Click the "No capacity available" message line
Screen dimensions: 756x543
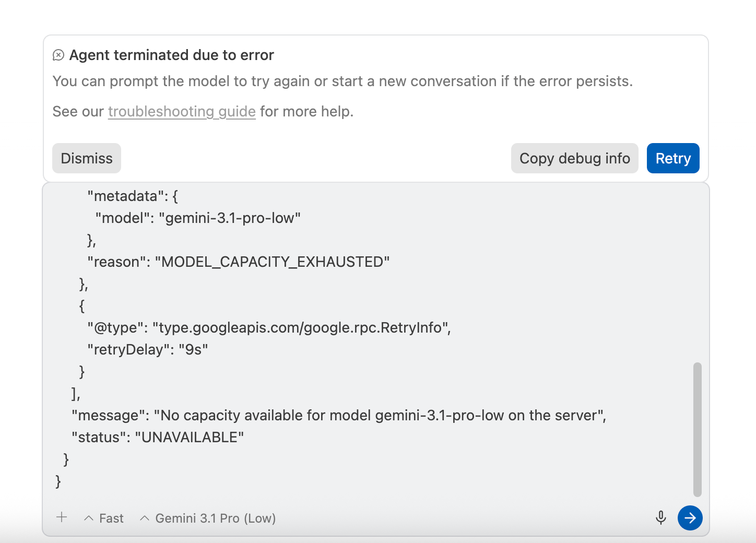coord(339,416)
